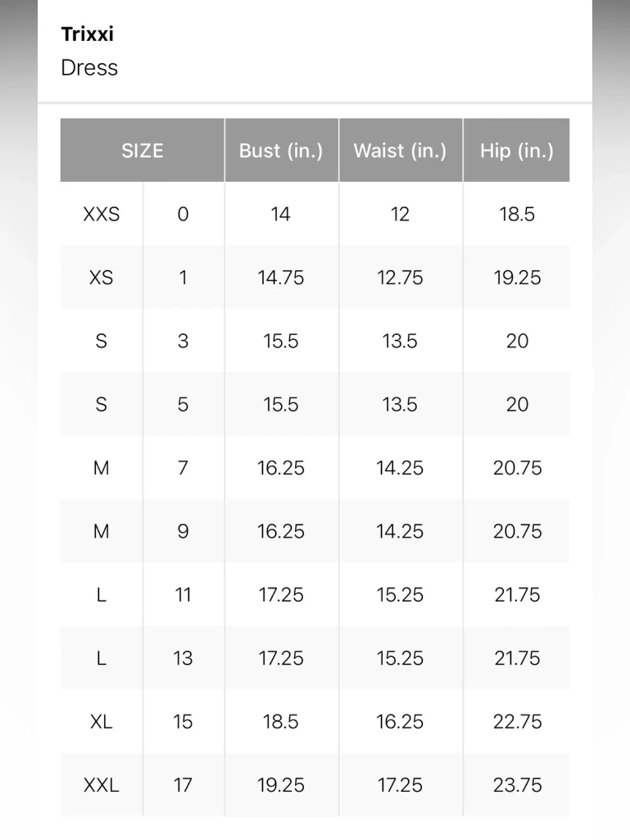630x840 pixels.
Task: Select numeric size 13 cell
Action: 183,658
